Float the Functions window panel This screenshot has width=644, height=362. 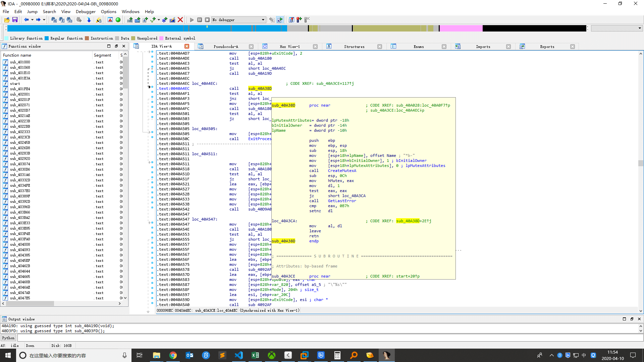(x=116, y=46)
